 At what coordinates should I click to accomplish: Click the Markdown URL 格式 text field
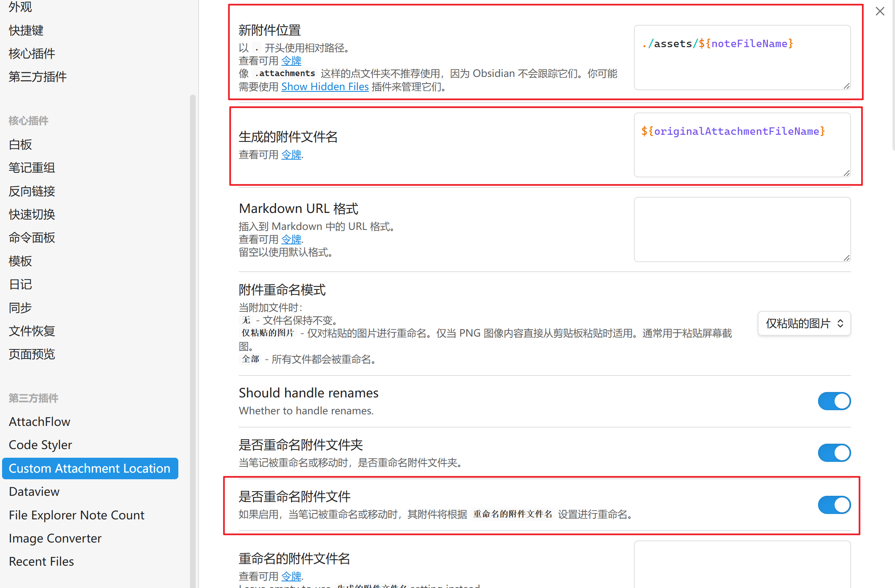742,229
